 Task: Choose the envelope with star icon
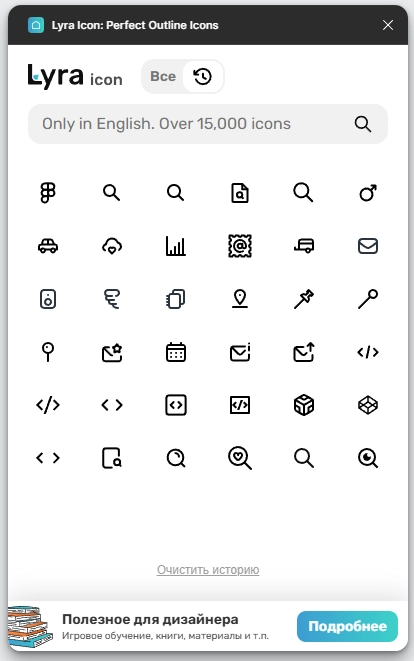[112, 352]
